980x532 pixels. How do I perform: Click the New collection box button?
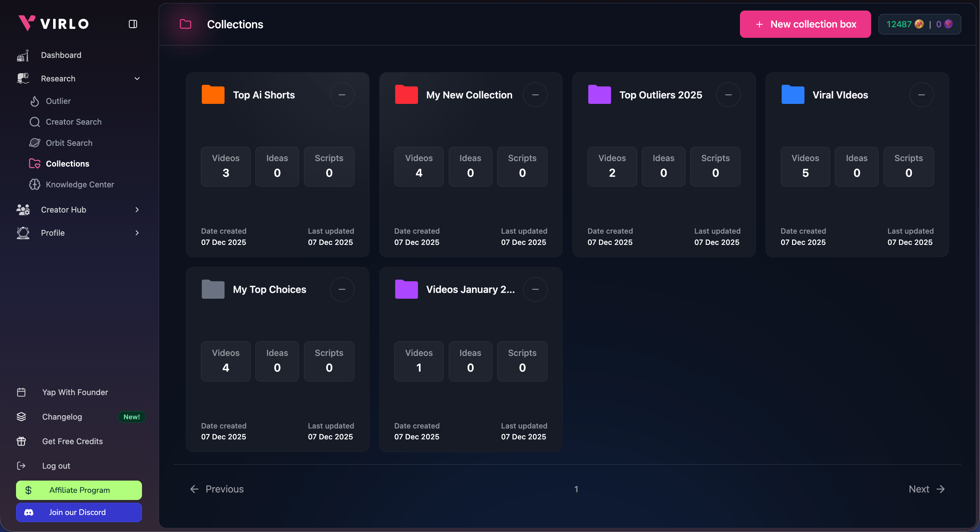tap(805, 24)
